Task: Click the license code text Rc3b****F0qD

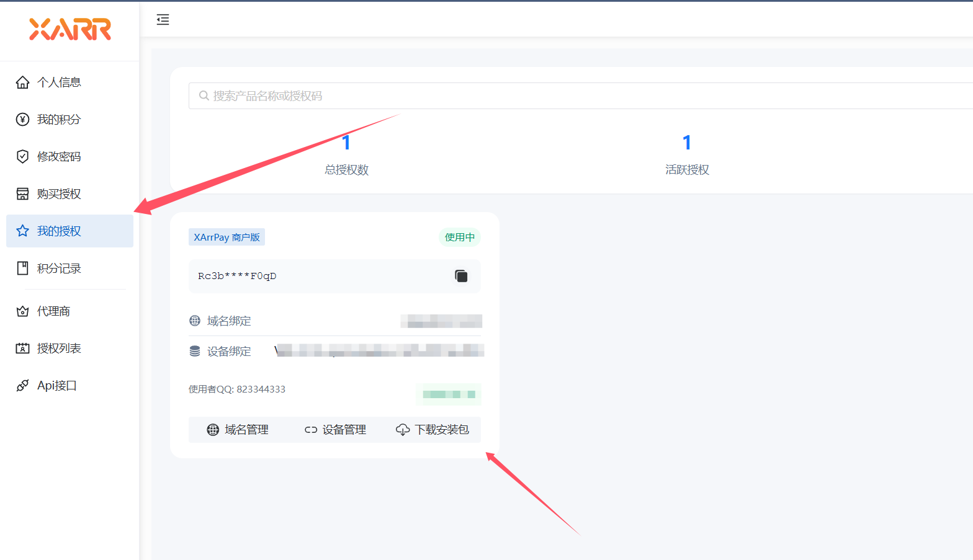Action: [237, 276]
